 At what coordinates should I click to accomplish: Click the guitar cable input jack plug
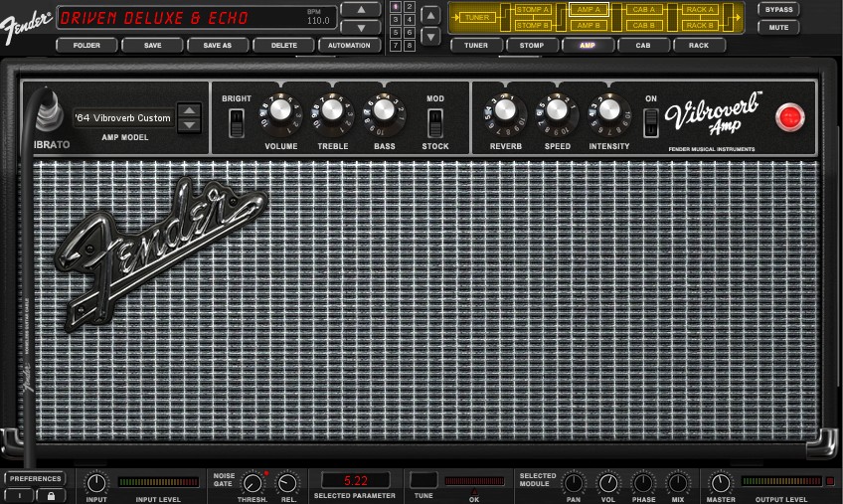[49, 110]
